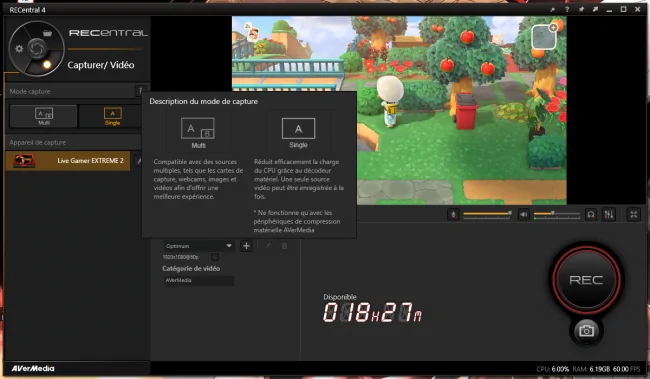Expand the Live Gamer EXTREME 2 device arrow

tap(138, 161)
